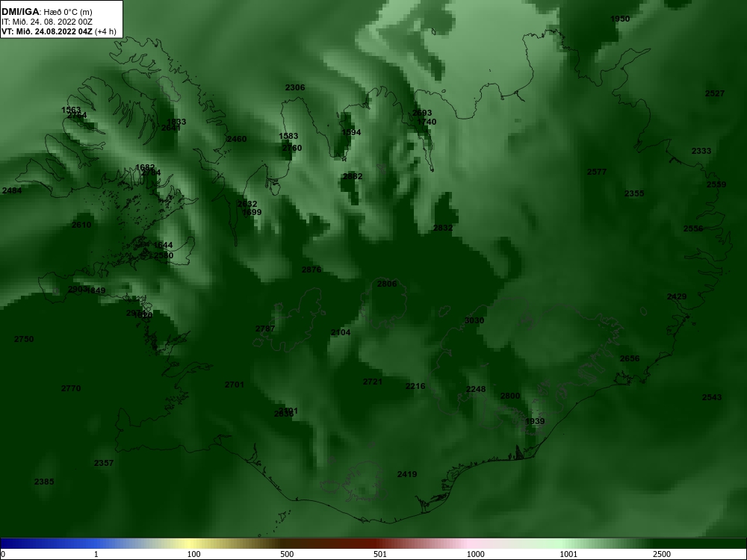This screenshot has width=747, height=560.
Task: Click the map value 2306
Action: [295, 87]
